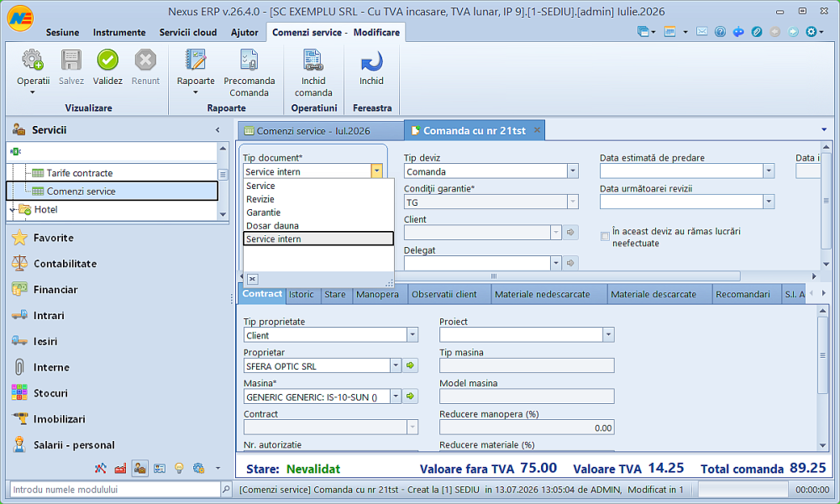
Task: Close the Comanda cu nr 21tst tab
Action: [x=537, y=130]
